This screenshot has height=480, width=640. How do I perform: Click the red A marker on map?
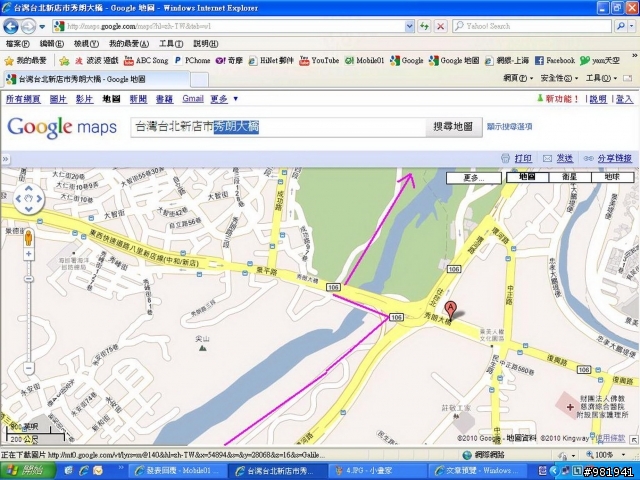(450, 310)
